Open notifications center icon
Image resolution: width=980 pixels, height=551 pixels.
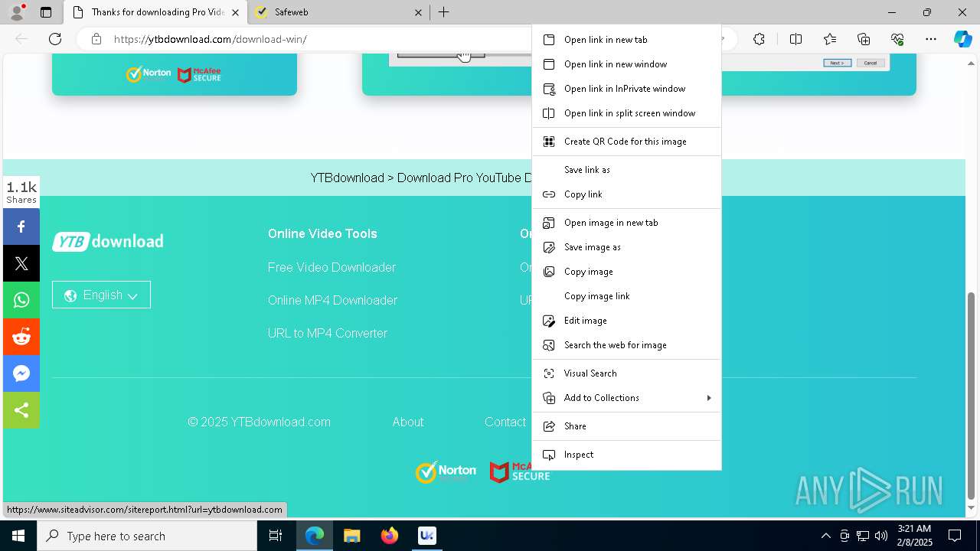click(955, 536)
